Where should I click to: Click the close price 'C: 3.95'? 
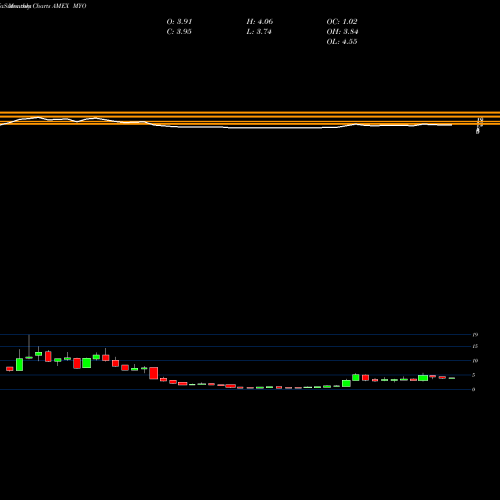[x=179, y=32]
